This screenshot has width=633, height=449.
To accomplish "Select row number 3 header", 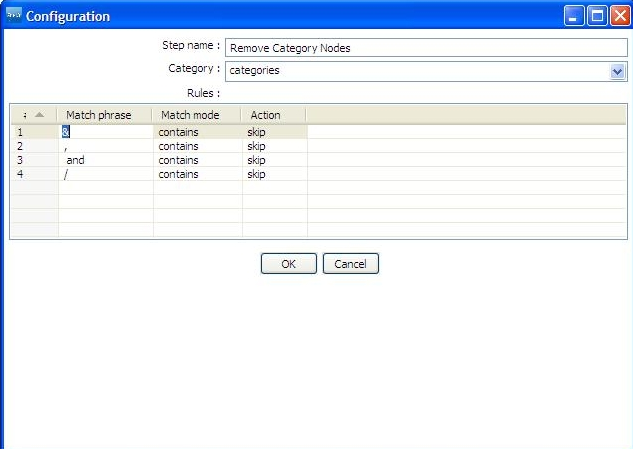I will point(34,160).
